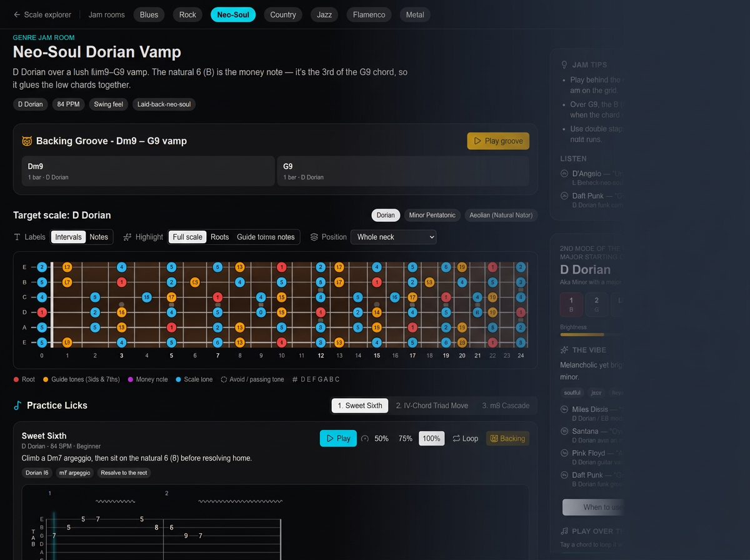750x560 pixels.
Task: Click the Jam Tips lightbulb icon
Action: (x=564, y=64)
